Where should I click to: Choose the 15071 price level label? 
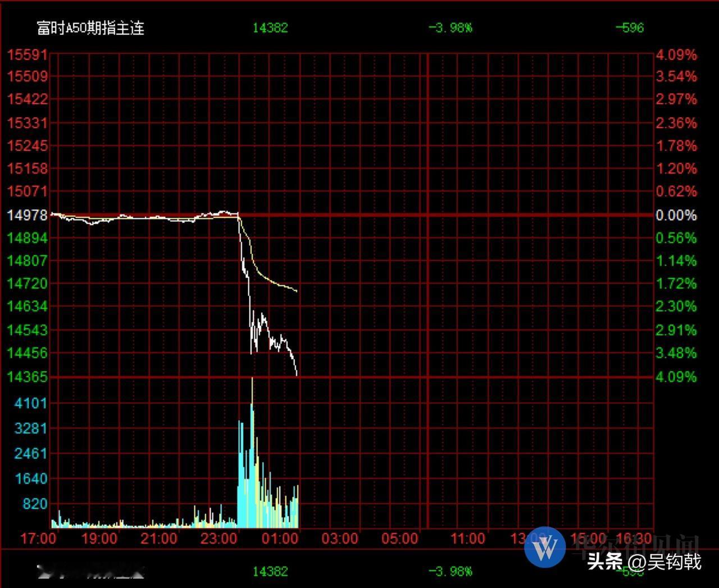28,191
